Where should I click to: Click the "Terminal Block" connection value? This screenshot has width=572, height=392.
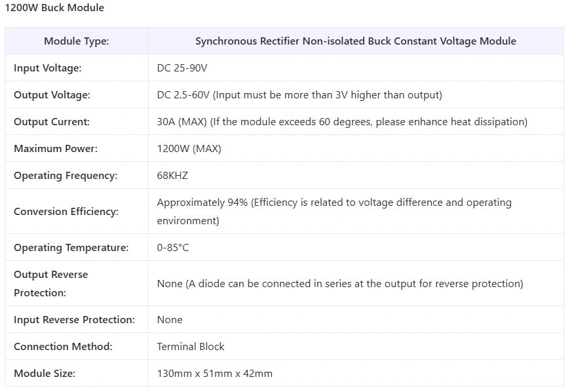point(191,347)
